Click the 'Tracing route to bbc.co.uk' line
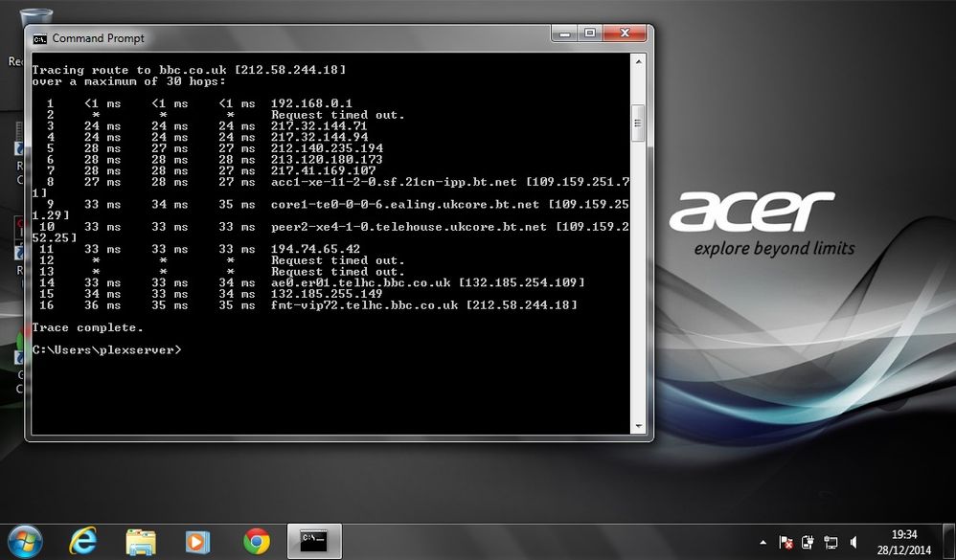The height and width of the screenshot is (560, 956). (x=189, y=70)
